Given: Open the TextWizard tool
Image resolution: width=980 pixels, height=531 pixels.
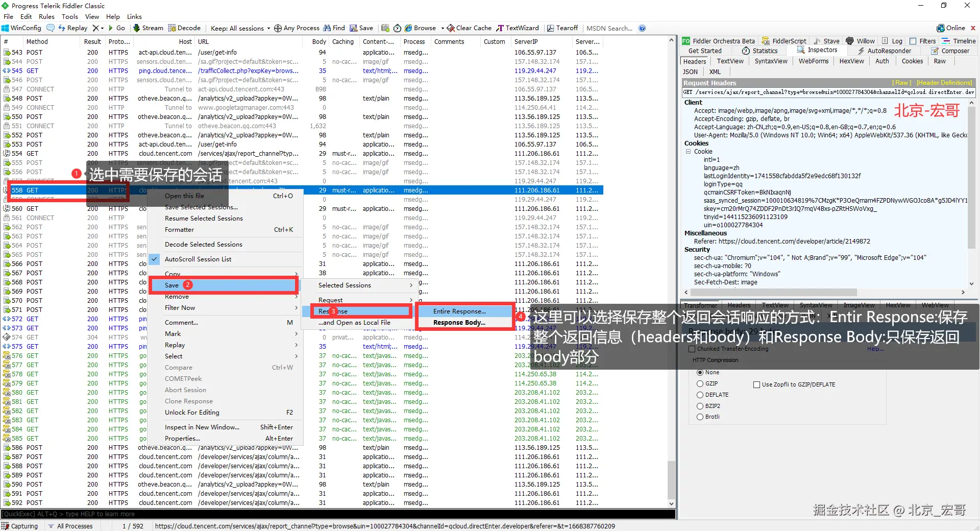Looking at the screenshot, I should click(518, 28).
